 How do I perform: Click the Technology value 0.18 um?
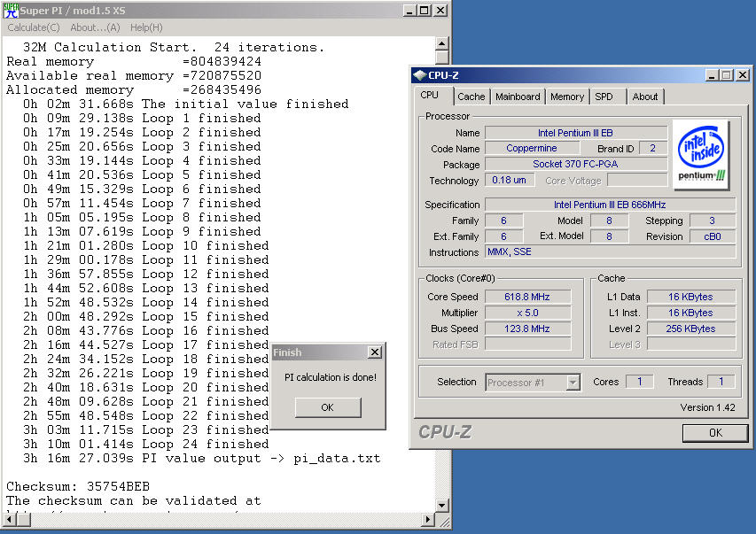[509, 180]
